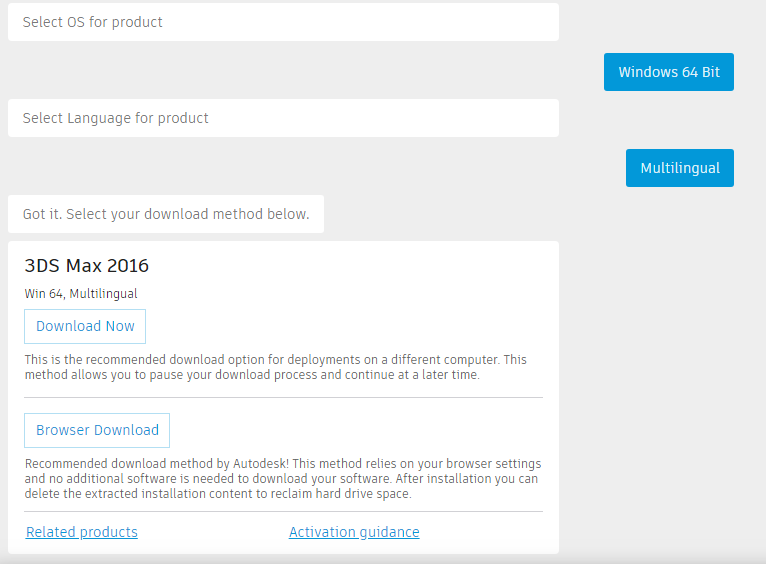Select the Multilingual language button
Screen dimensions: 766x564
[x=680, y=168]
